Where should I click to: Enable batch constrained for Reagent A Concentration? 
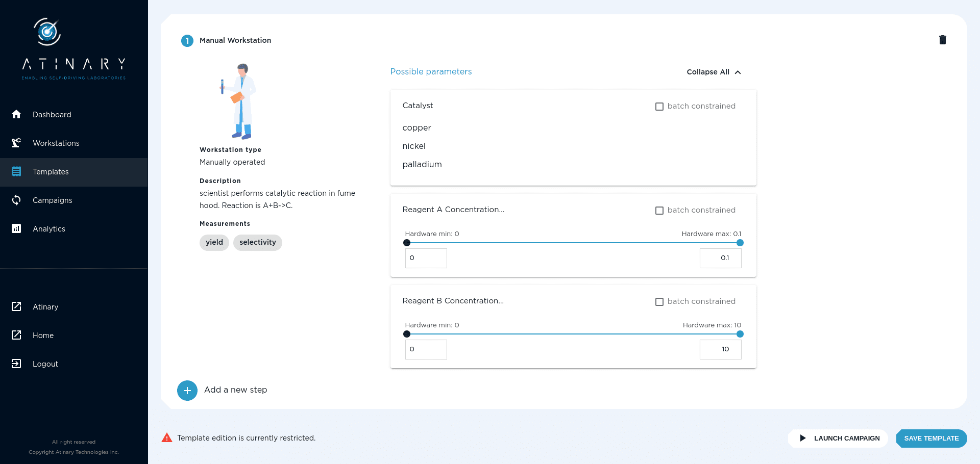coord(659,211)
